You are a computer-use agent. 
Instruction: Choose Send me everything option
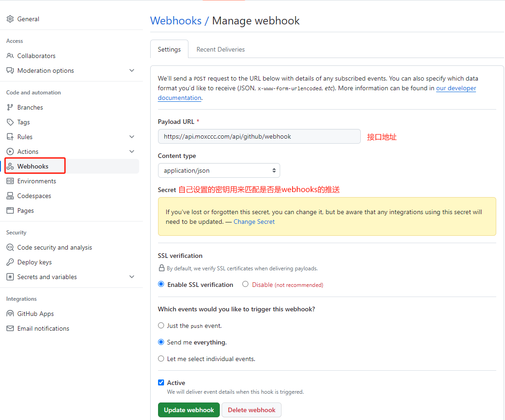[161, 342]
